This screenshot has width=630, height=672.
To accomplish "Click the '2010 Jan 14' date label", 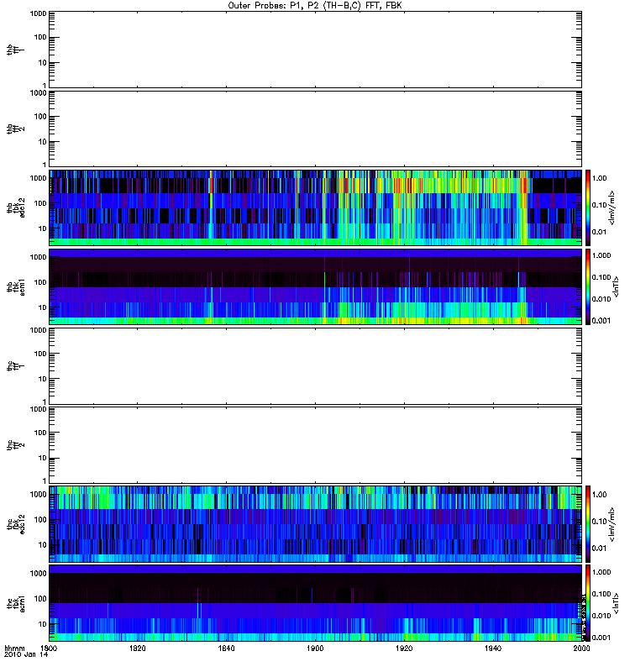I will click(x=26, y=654).
